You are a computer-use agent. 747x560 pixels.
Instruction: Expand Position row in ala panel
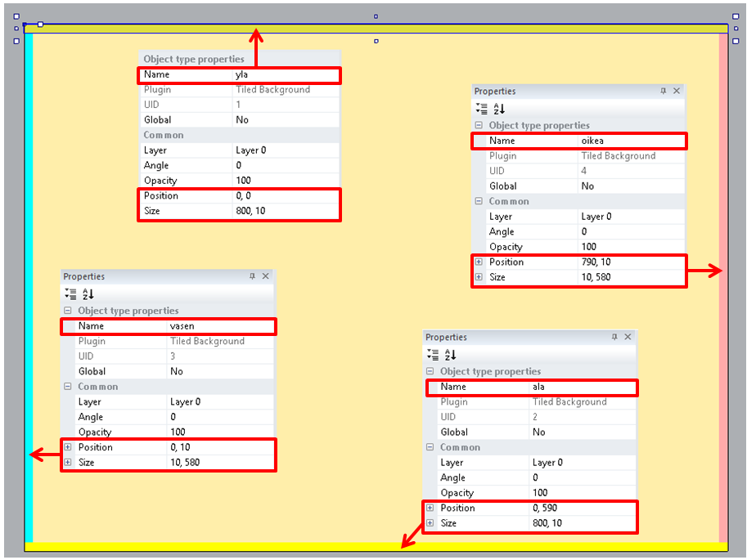(x=430, y=508)
